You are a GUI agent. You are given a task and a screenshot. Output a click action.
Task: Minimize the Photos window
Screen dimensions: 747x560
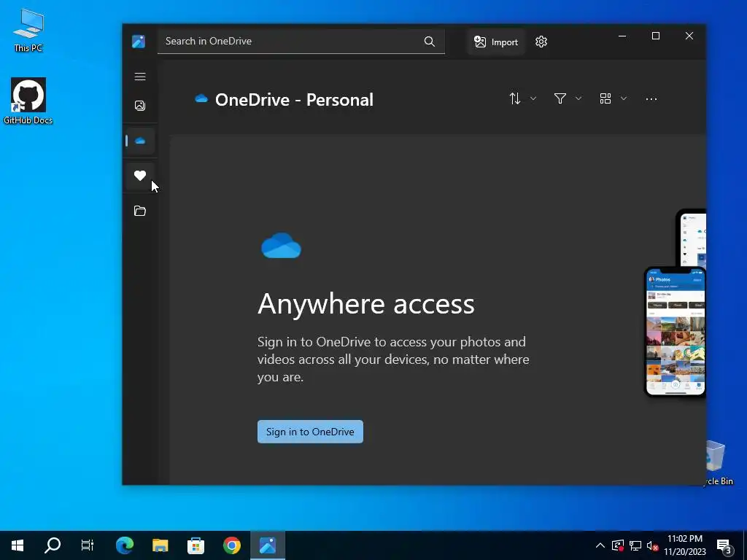click(x=622, y=36)
